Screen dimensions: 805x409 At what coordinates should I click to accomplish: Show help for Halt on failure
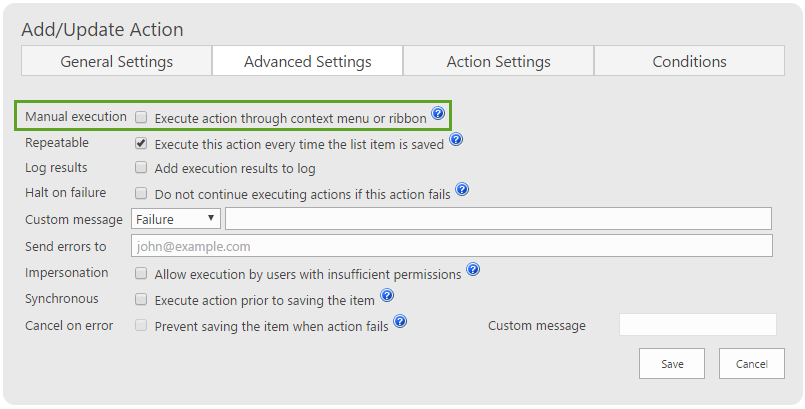point(462,189)
